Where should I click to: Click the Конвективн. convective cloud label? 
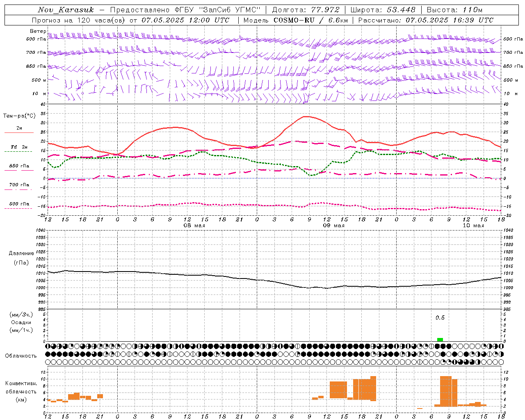(x=21, y=383)
